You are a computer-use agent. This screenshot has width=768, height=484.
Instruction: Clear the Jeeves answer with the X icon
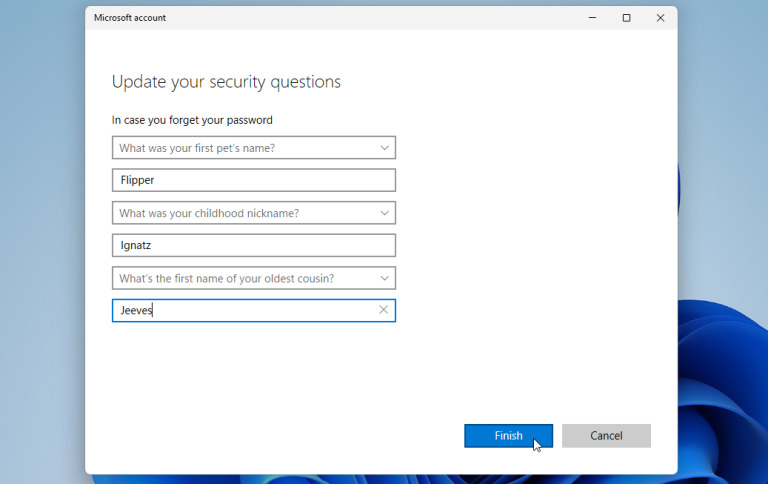point(384,310)
